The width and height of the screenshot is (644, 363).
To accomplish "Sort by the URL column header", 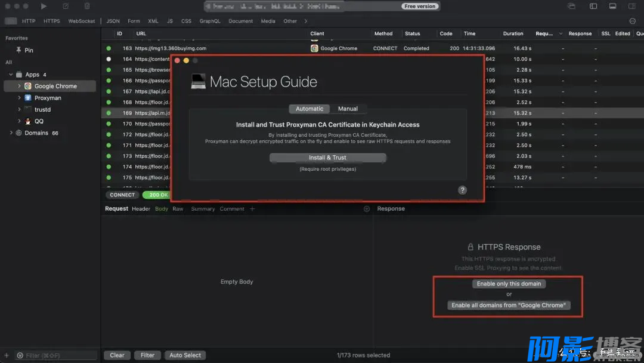I will (x=141, y=33).
